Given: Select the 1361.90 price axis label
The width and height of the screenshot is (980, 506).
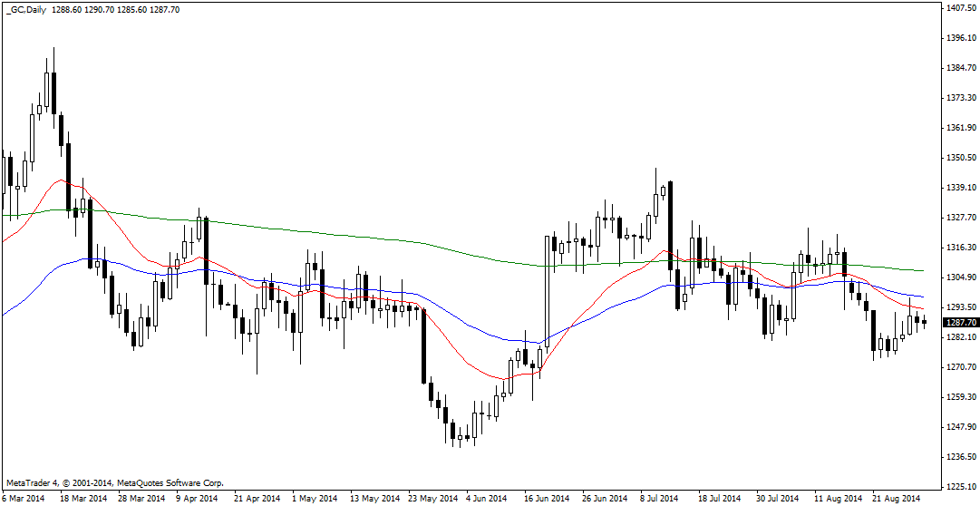Looking at the screenshot, I should click(x=962, y=128).
